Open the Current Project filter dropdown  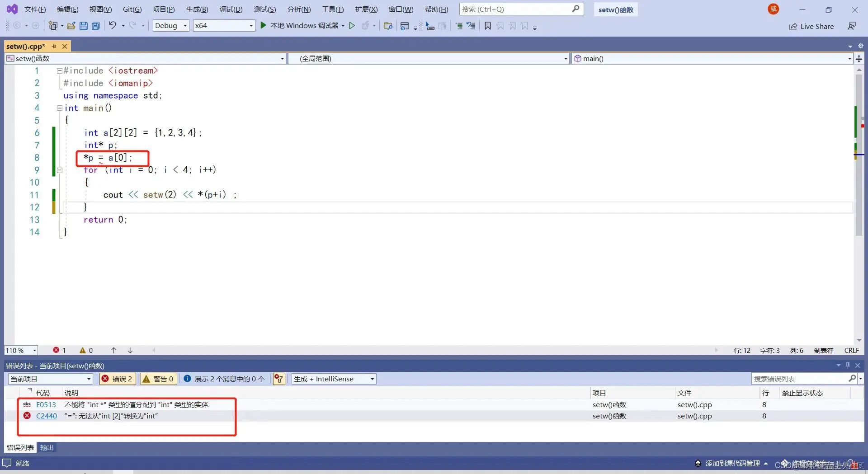pos(51,379)
